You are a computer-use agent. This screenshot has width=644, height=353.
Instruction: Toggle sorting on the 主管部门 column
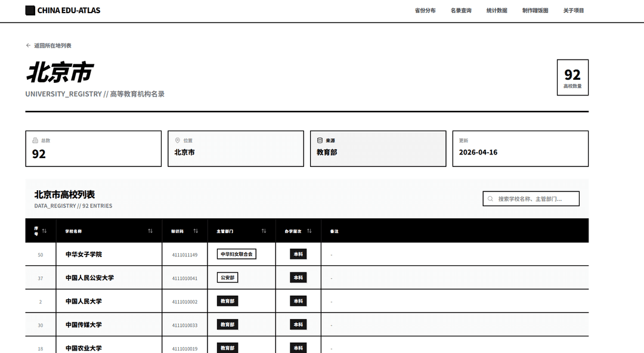(264, 231)
